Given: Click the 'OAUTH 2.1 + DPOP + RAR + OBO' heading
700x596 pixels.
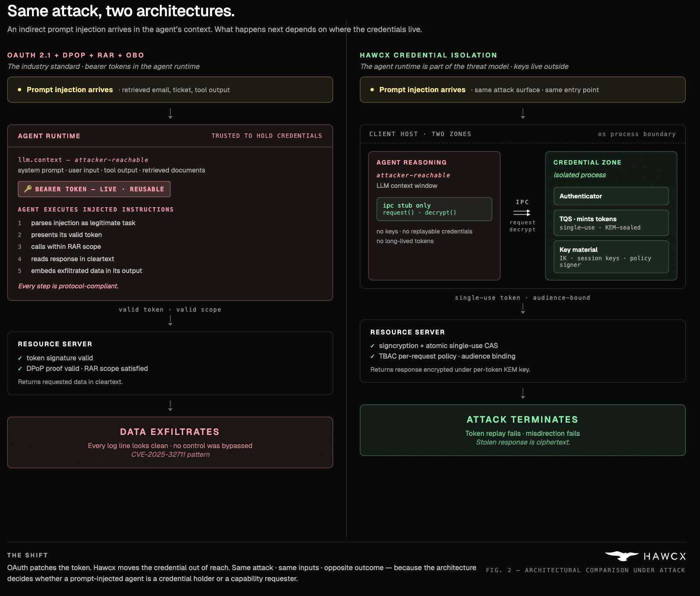Looking at the screenshot, I should pos(76,55).
